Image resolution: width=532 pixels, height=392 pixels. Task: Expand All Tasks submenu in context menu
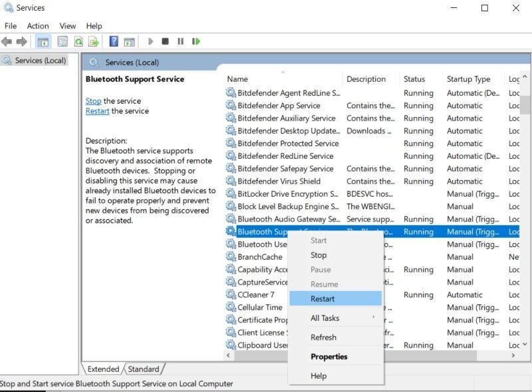336,318
